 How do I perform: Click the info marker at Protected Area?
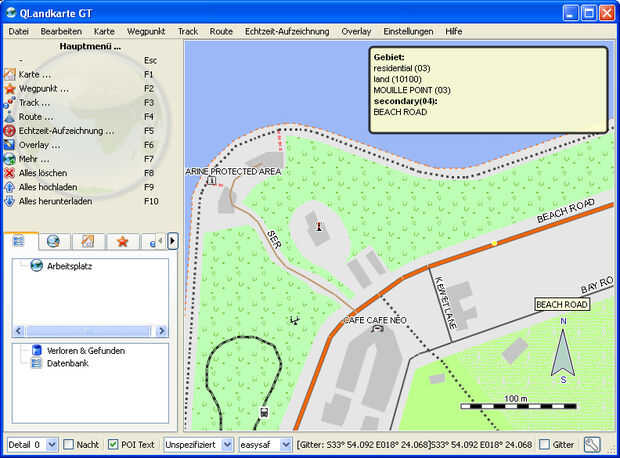(x=212, y=181)
